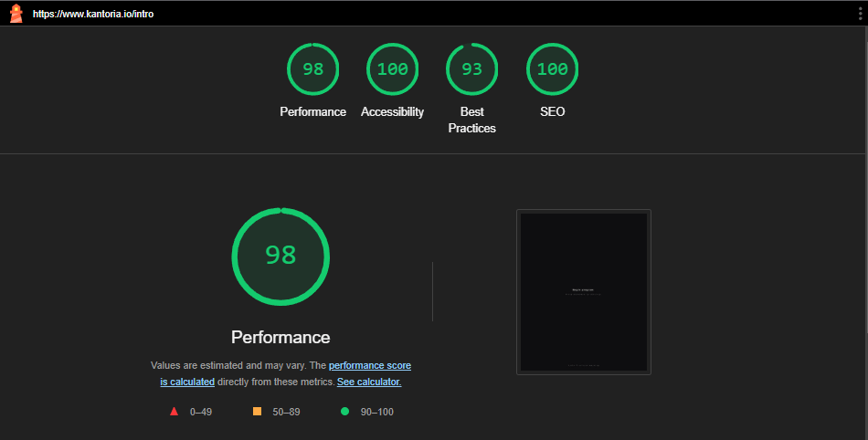Click the Accessibility gauge showing 100
The image size is (868, 440).
click(392, 69)
